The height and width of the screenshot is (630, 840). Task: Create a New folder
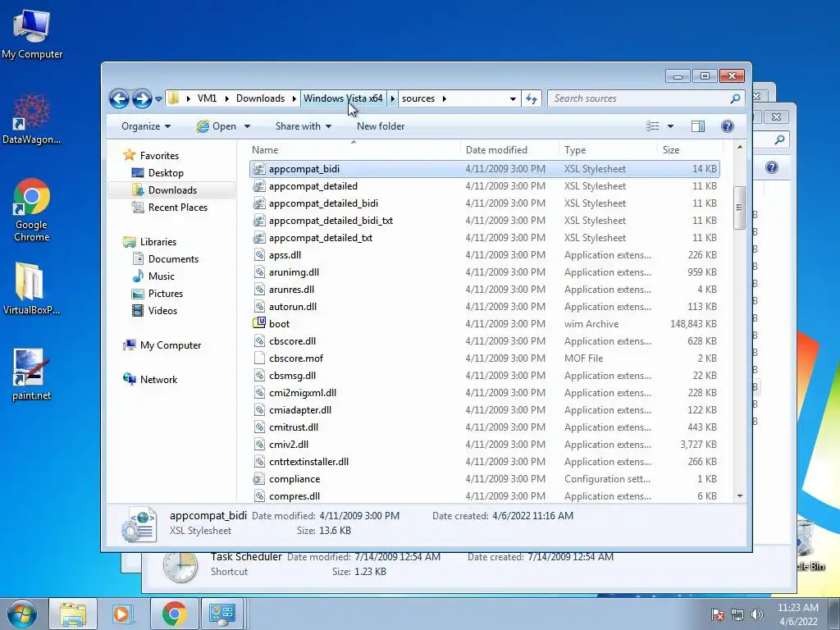[381, 126]
